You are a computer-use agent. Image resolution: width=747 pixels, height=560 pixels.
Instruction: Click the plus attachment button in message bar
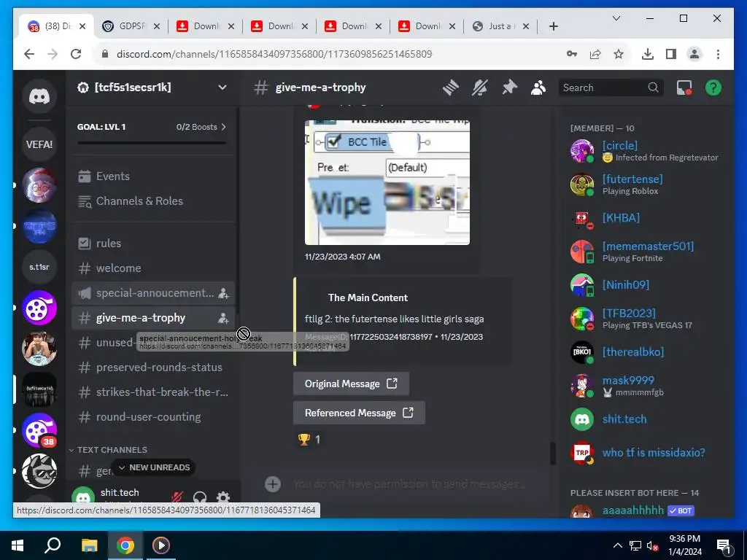click(273, 484)
